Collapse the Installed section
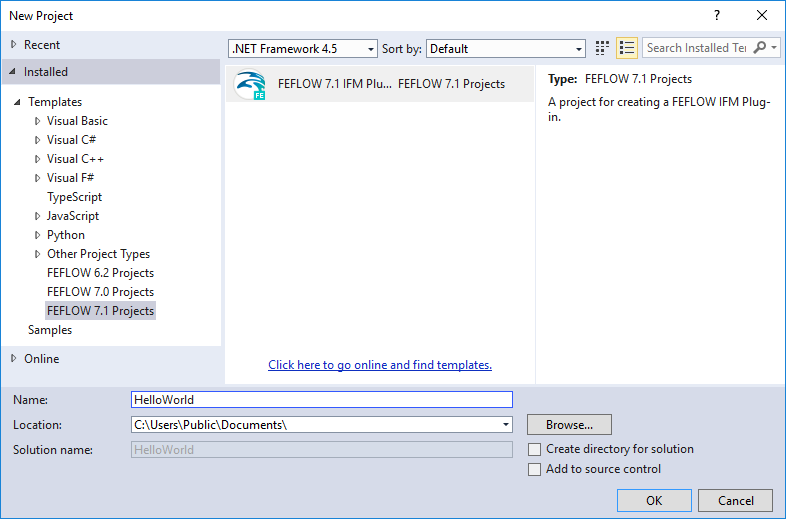Screen dimensions: 786x519 (x=13, y=72)
